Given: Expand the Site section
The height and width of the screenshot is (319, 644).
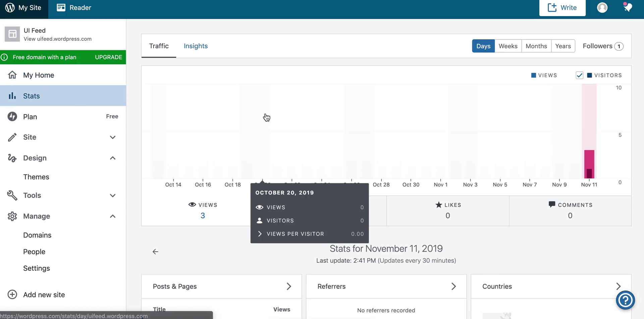Looking at the screenshot, I should coord(113,137).
